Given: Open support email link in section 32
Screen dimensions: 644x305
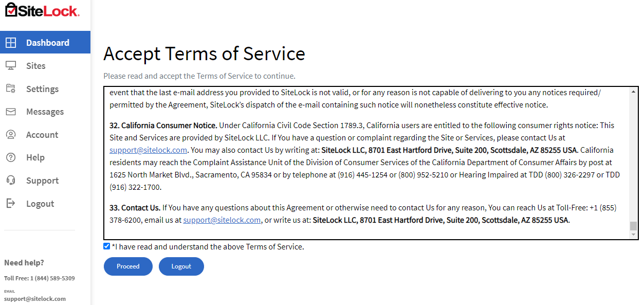Looking at the screenshot, I should (148, 150).
